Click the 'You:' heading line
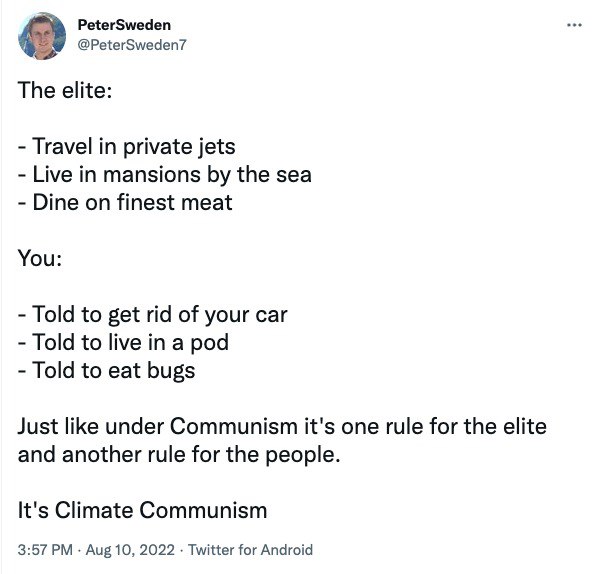Viewport: 600px width, 574px height. pyautogui.click(x=41, y=258)
